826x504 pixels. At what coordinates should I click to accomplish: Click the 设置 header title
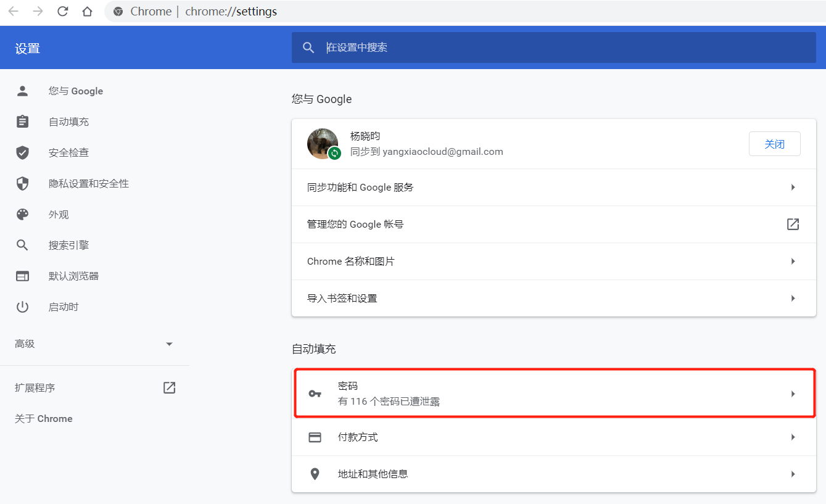27,48
